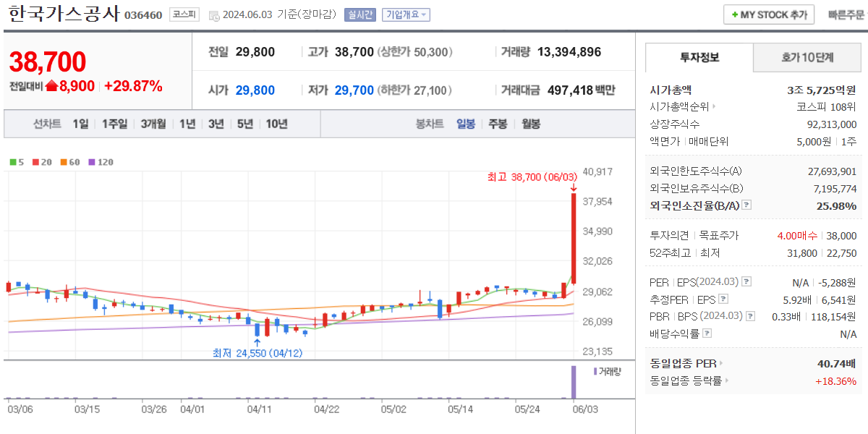Click the purple 120-day moving average legend square
This screenshot has width=868, height=434.
coord(92,162)
